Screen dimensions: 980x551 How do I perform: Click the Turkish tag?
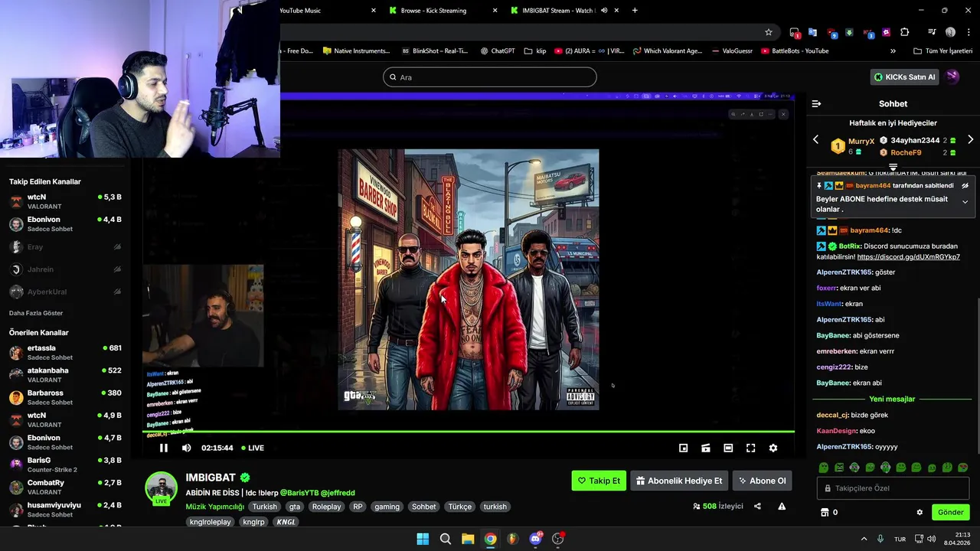point(265,507)
